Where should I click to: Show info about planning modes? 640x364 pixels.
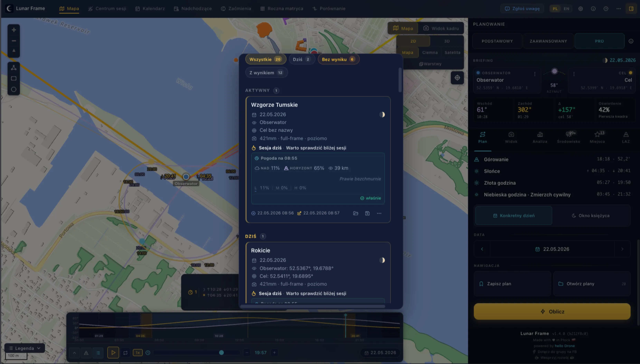click(631, 41)
